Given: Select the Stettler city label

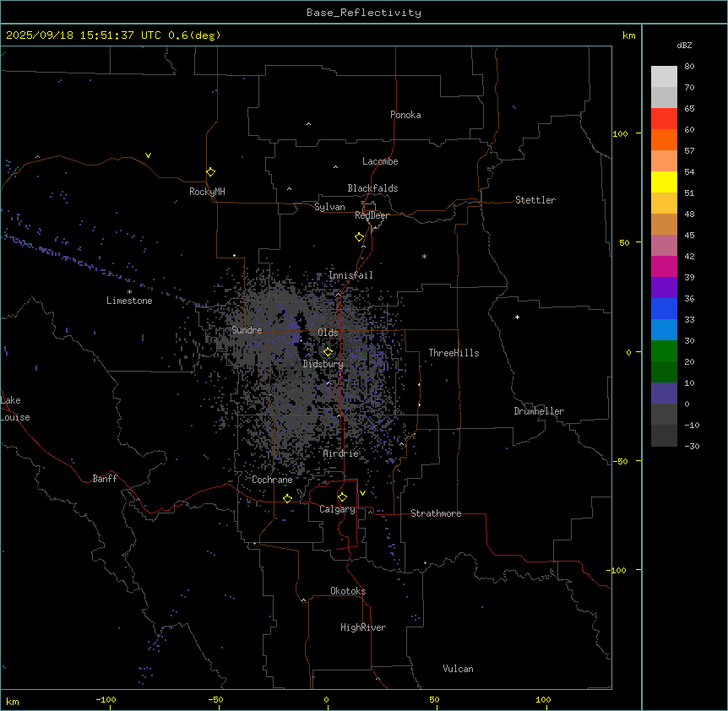Looking at the screenshot, I should (535, 200).
